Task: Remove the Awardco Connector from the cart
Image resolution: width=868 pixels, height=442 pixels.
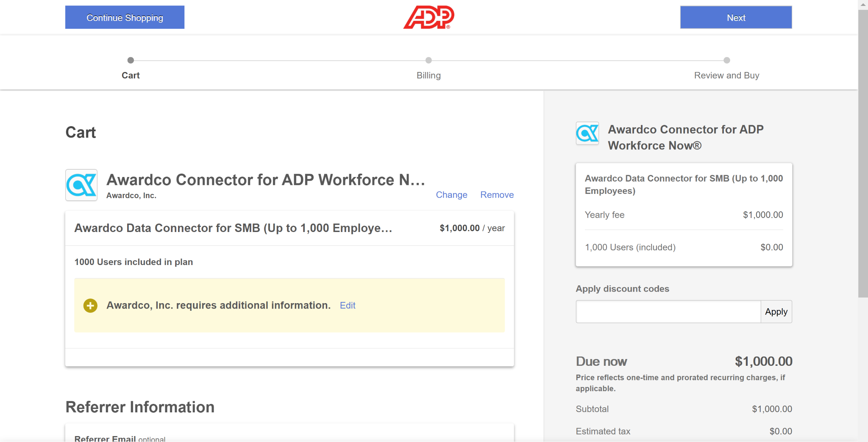Action: pyautogui.click(x=497, y=195)
